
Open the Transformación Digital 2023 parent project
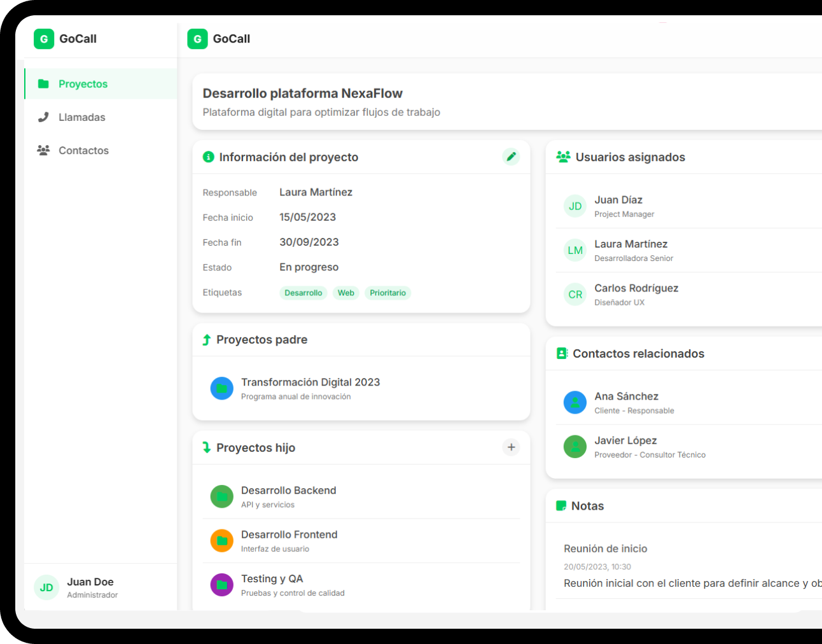pyautogui.click(x=310, y=382)
